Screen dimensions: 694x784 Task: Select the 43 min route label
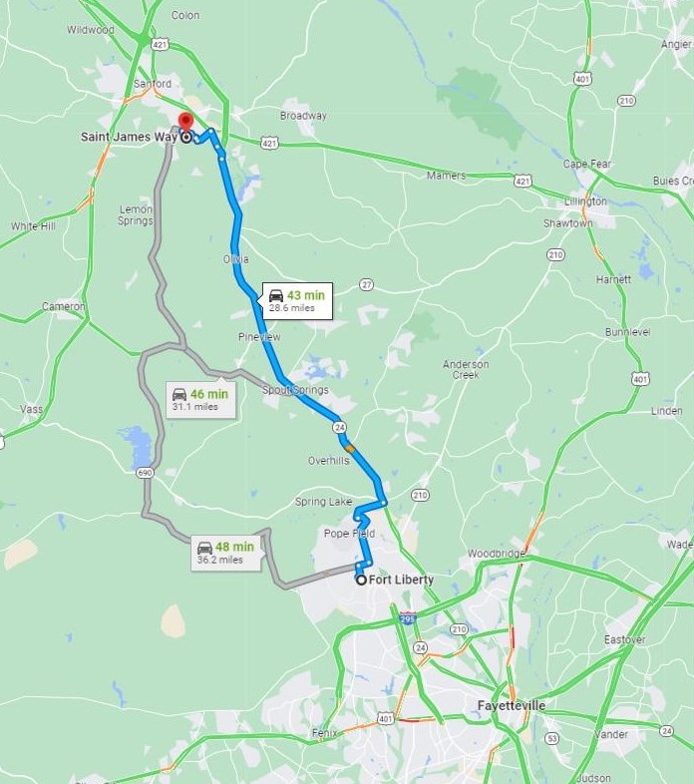tap(298, 300)
